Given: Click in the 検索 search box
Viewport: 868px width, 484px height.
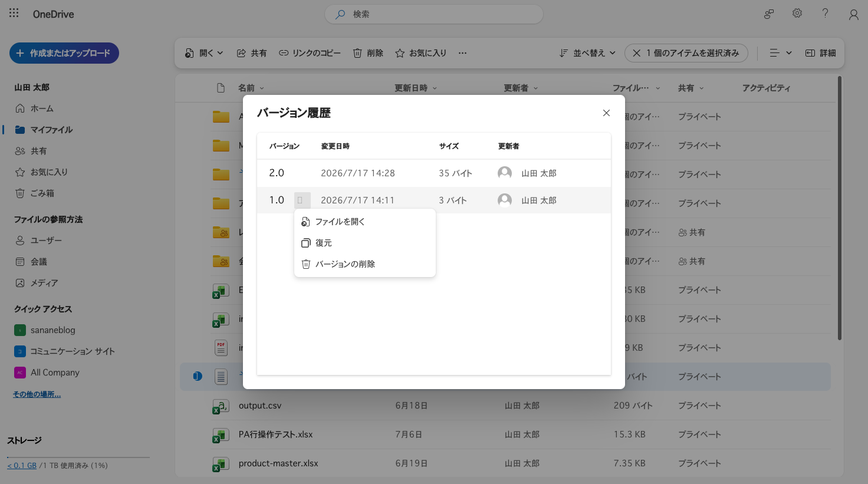Looking at the screenshot, I should tap(433, 14).
